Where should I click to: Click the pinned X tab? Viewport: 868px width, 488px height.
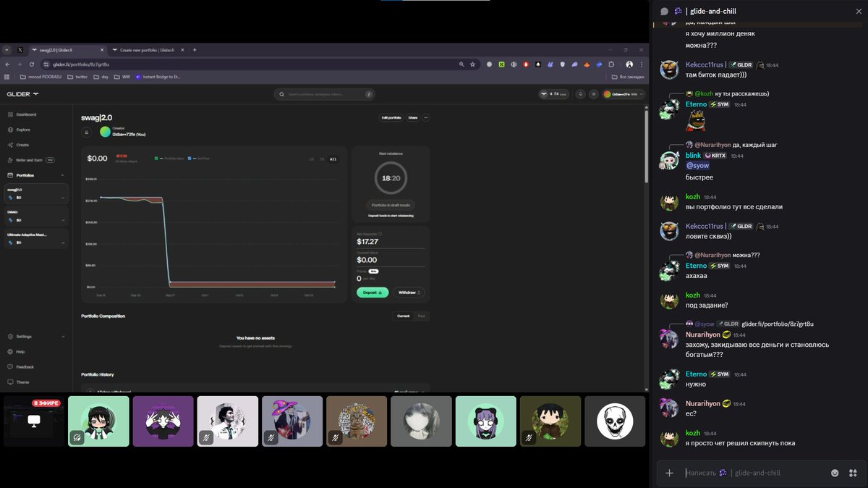[x=20, y=50]
